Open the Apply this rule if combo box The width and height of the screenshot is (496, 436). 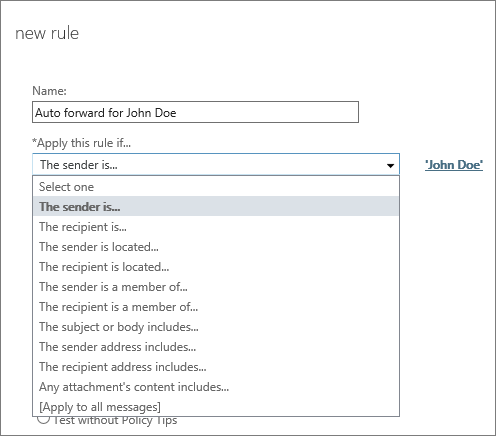(216, 164)
